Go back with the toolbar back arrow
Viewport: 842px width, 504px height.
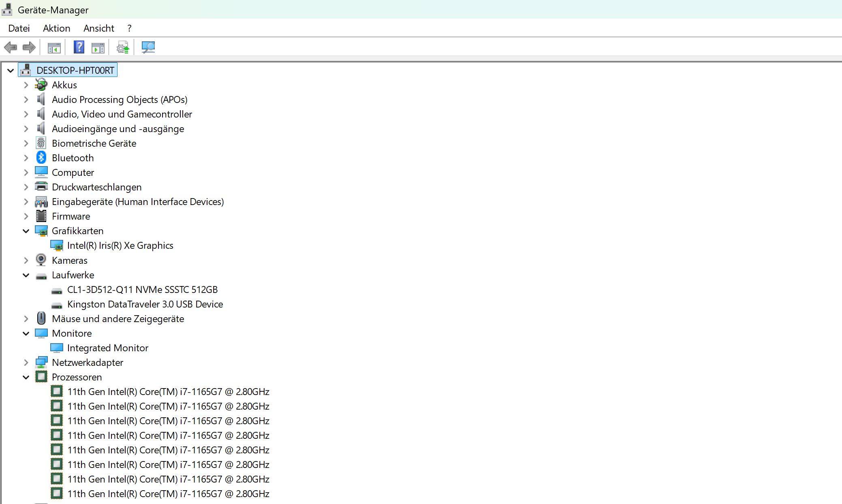(11, 47)
